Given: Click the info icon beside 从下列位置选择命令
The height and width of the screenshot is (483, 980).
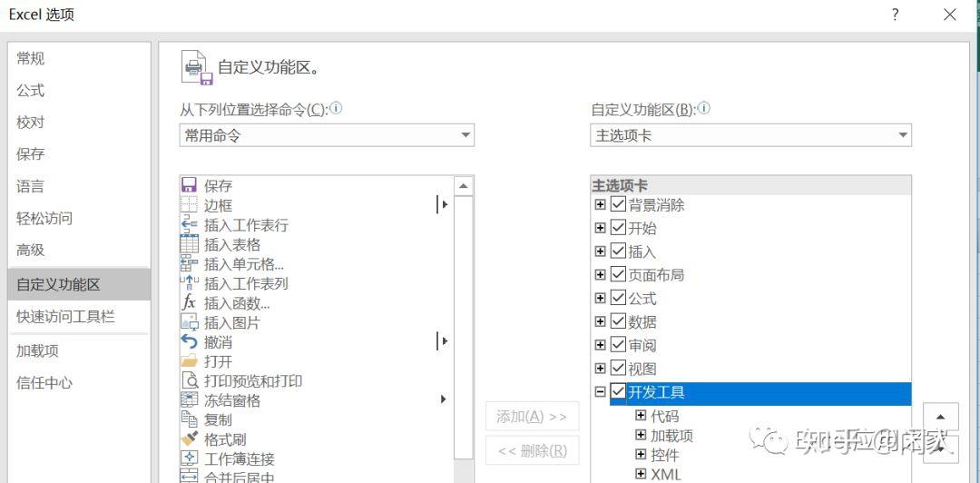Looking at the screenshot, I should 336,108.
